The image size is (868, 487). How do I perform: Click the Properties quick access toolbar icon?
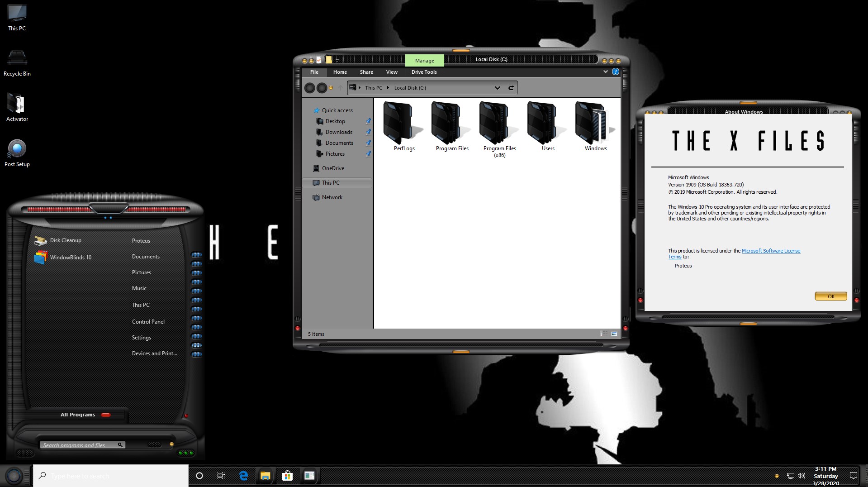(319, 60)
